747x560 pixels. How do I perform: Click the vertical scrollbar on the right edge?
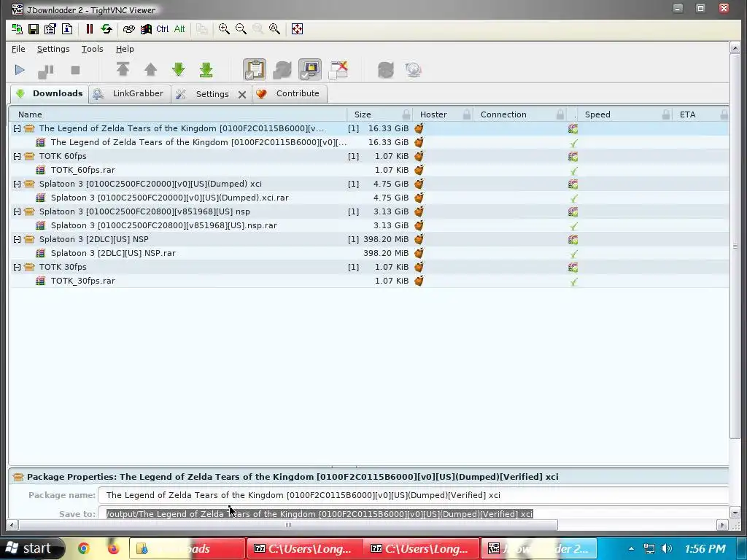pyautogui.click(x=735, y=246)
